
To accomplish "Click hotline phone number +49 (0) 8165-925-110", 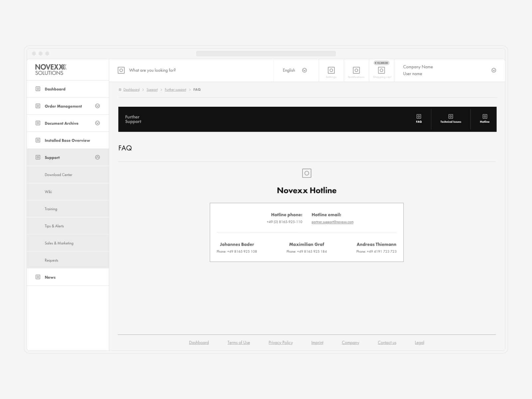I will 285,222.
